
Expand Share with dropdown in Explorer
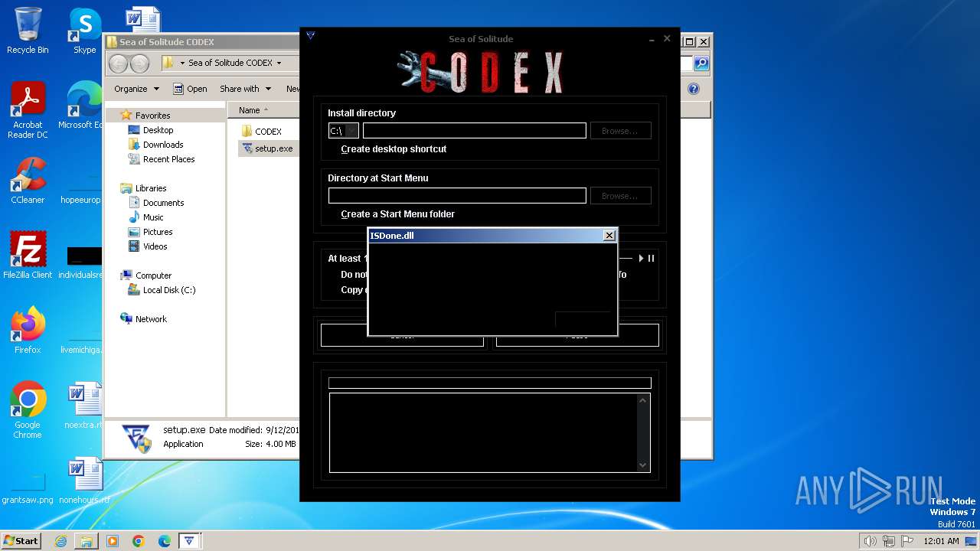click(x=244, y=89)
